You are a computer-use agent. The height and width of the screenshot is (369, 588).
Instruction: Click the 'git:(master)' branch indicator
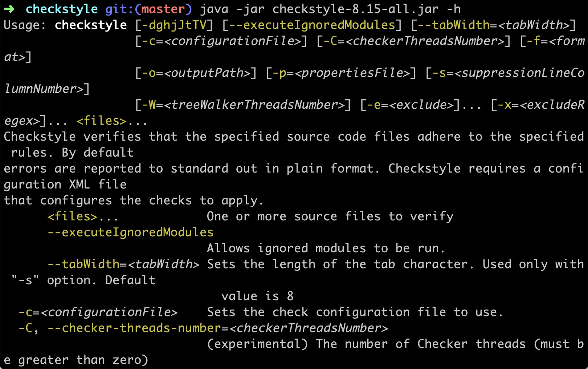click(148, 9)
